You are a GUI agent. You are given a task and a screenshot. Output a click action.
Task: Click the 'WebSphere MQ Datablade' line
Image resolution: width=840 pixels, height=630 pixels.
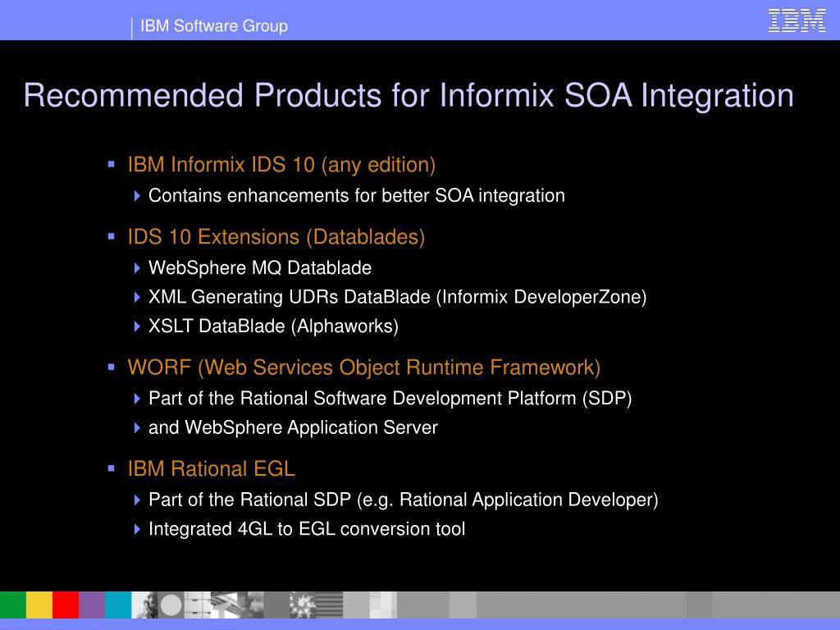point(260,267)
